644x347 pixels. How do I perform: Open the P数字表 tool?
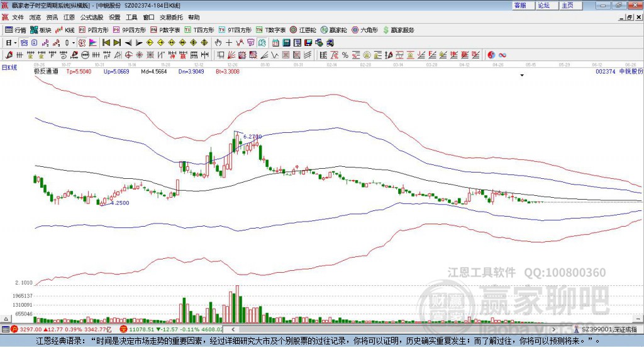click(x=165, y=30)
